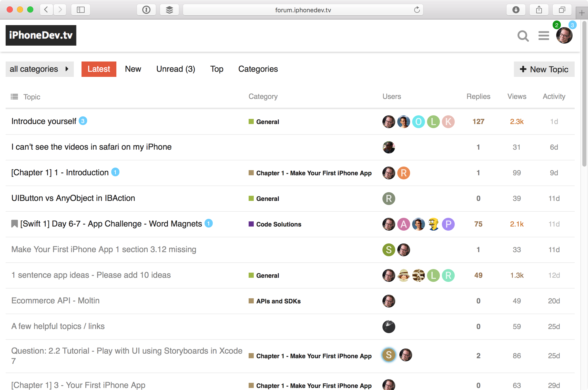Viewport: 588px width, 390px height.
Task: Open Question: 2.2 Tutorial Storyboards topic
Action: point(127,356)
